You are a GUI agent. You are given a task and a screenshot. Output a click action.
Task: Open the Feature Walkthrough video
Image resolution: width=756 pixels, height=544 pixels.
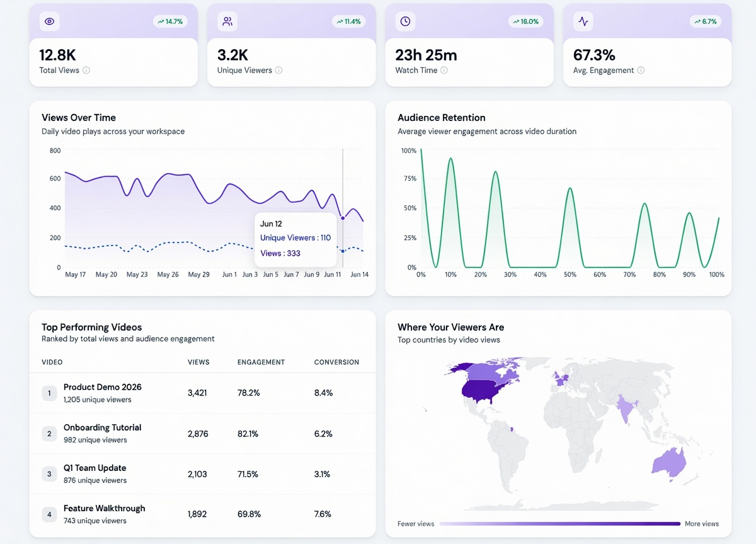pos(105,508)
